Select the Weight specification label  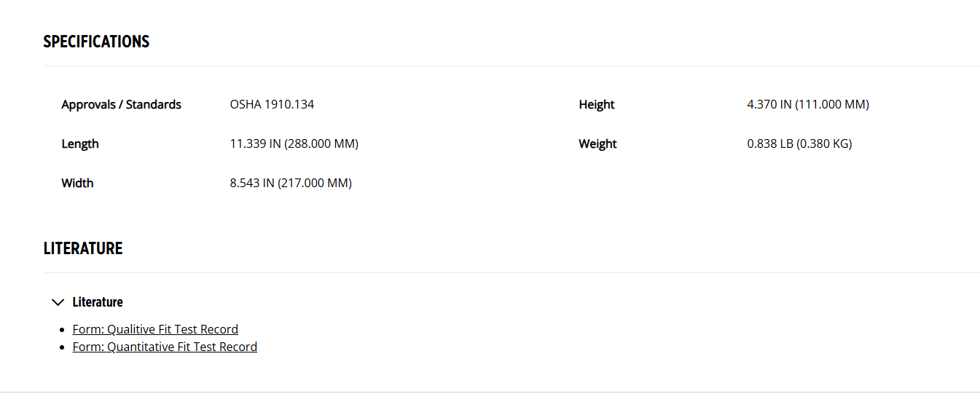[x=598, y=144]
